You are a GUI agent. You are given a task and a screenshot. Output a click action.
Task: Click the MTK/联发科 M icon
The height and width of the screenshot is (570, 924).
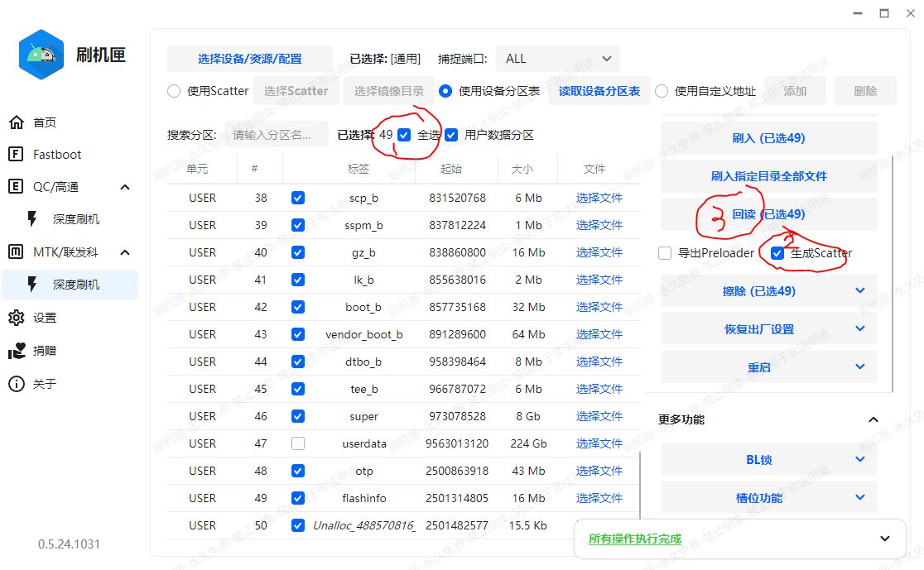click(x=16, y=251)
